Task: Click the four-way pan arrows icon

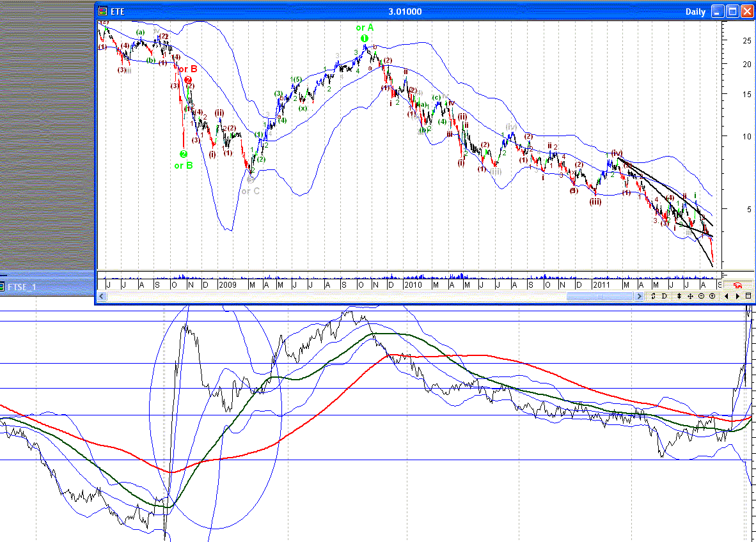Action: [690, 296]
